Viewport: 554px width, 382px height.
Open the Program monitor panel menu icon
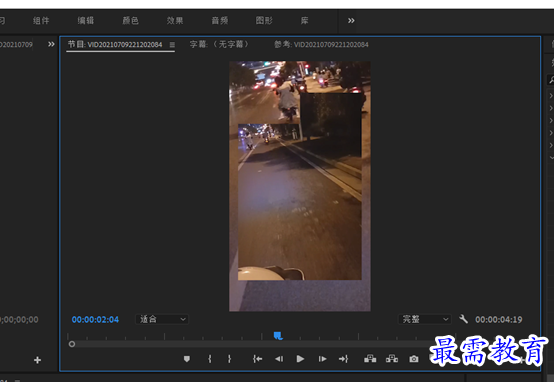point(172,45)
